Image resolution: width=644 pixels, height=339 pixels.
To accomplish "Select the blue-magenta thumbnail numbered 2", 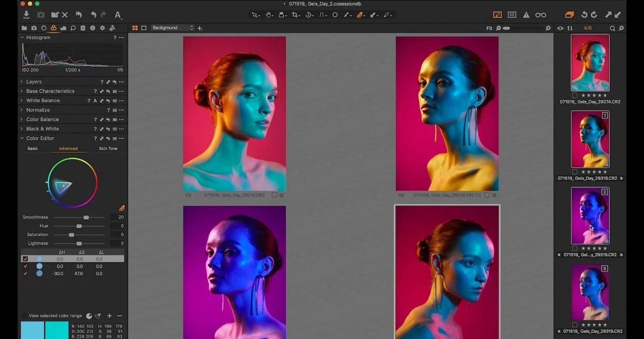I will 590,216.
